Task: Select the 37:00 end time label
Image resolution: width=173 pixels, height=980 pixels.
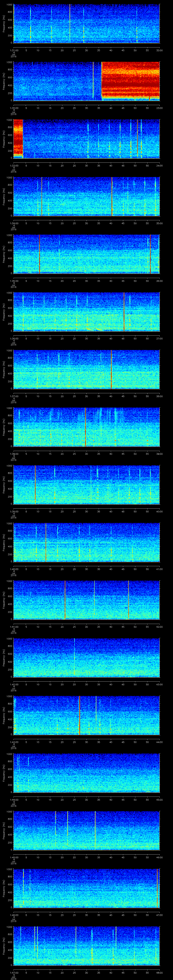Action: pyautogui.click(x=159, y=339)
